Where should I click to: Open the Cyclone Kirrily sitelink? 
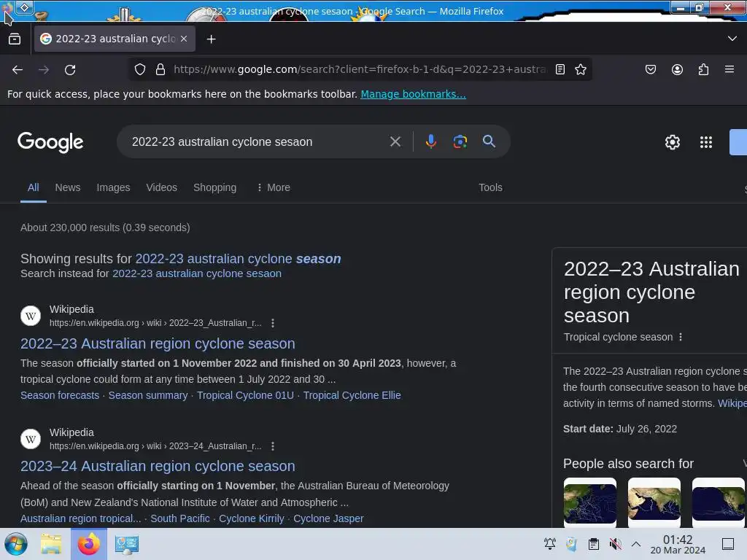click(252, 518)
